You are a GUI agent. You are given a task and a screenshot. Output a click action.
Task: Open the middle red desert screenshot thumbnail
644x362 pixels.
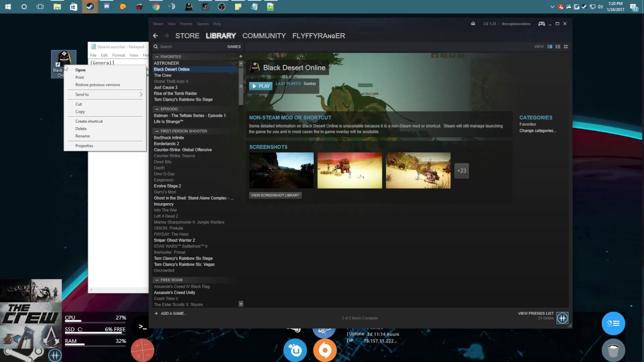click(x=350, y=170)
